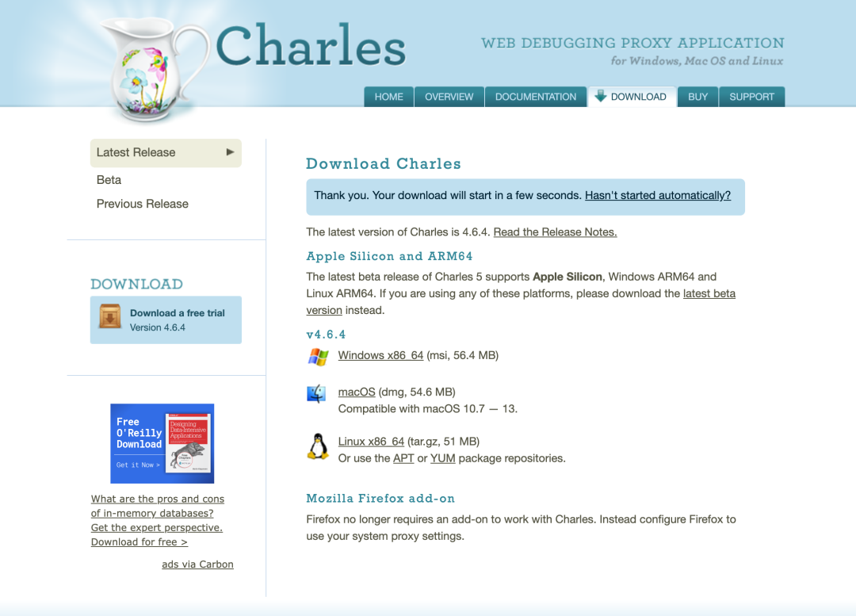The height and width of the screenshot is (616, 856).
Task: Click ads via Carbon link
Action: [x=197, y=564]
